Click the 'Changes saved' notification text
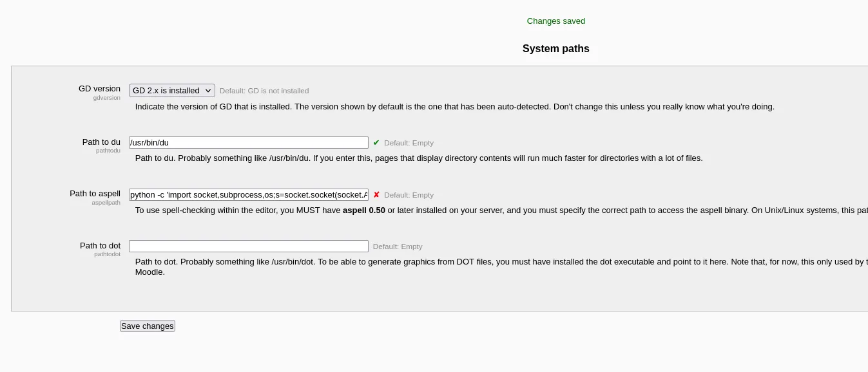Viewport: 868px width, 372px height. (x=555, y=21)
